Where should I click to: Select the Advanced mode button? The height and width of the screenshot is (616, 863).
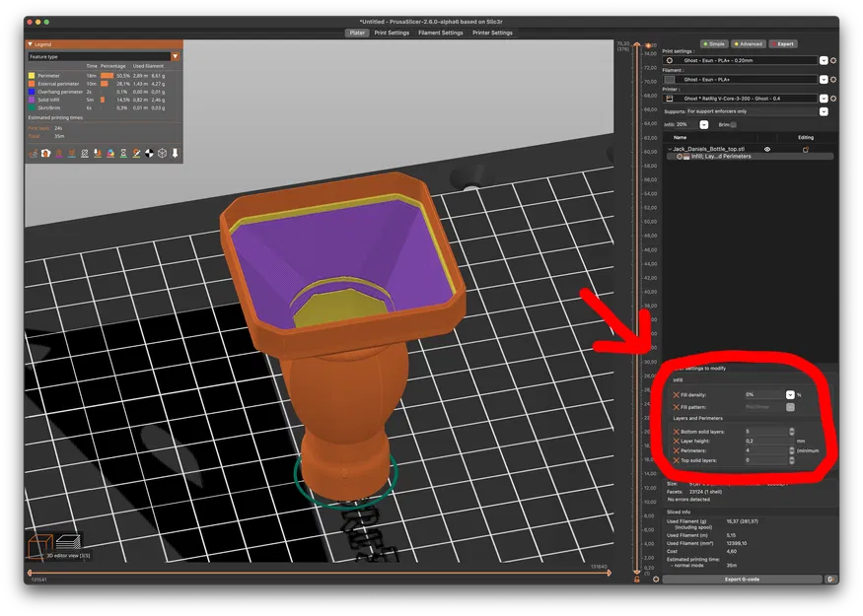click(x=748, y=44)
